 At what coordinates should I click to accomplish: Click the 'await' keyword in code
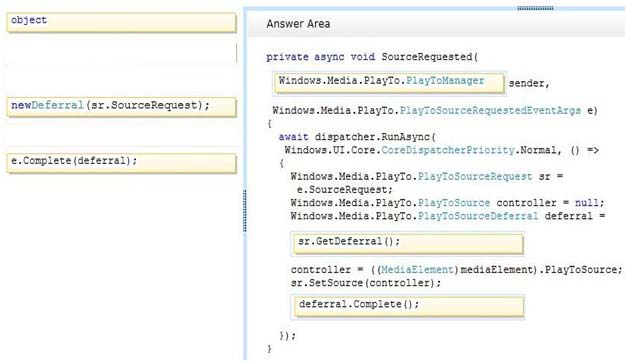coord(294,137)
